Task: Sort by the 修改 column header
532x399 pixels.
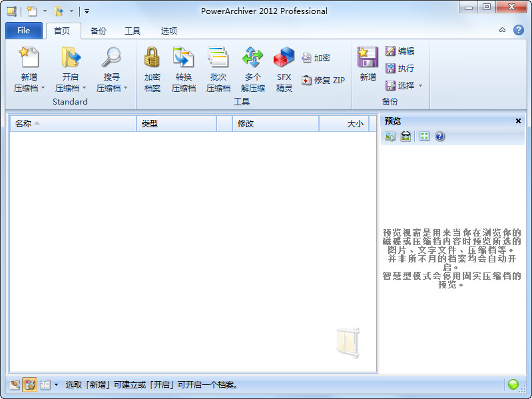Action: click(276, 123)
